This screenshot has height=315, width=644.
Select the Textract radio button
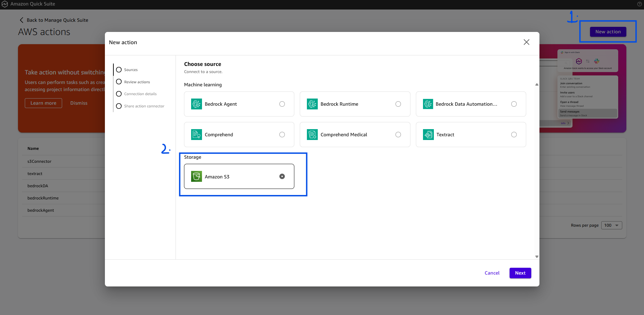[x=514, y=135]
